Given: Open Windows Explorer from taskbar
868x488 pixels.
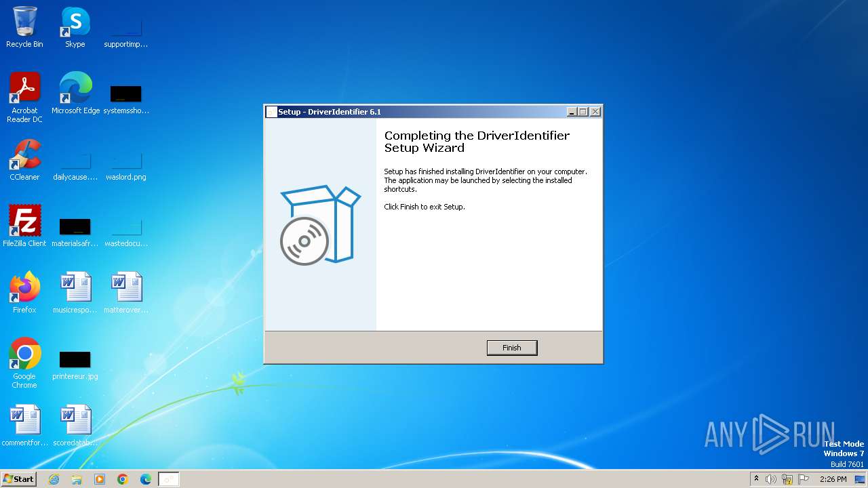Looking at the screenshot, I should pos(77,479).
